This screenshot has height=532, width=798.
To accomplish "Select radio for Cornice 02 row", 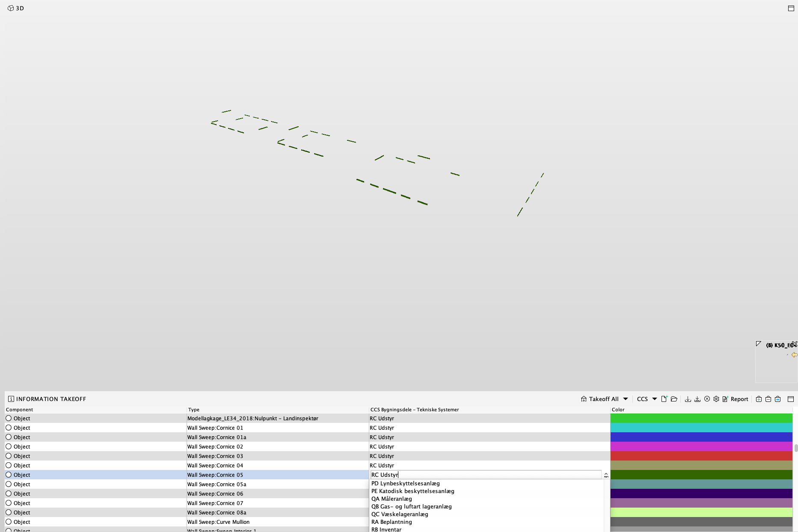I will click(x=9, y=446).
